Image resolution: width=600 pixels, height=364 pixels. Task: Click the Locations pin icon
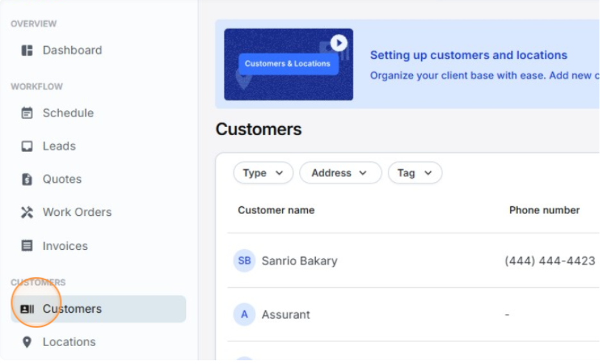tap(27, 342)
